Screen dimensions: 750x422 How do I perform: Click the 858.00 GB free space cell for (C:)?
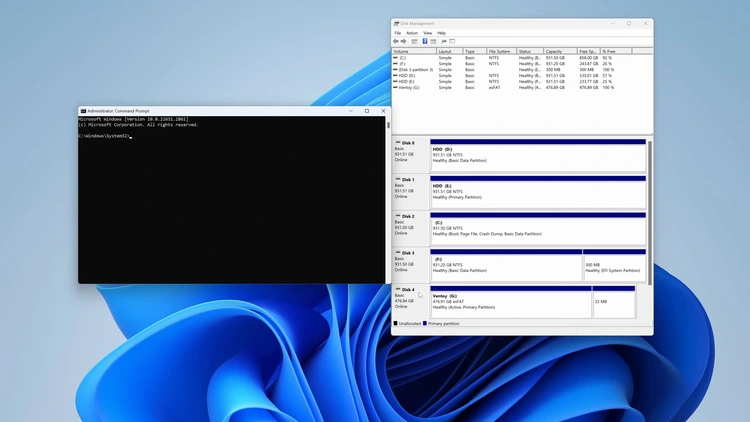[589, 58]
